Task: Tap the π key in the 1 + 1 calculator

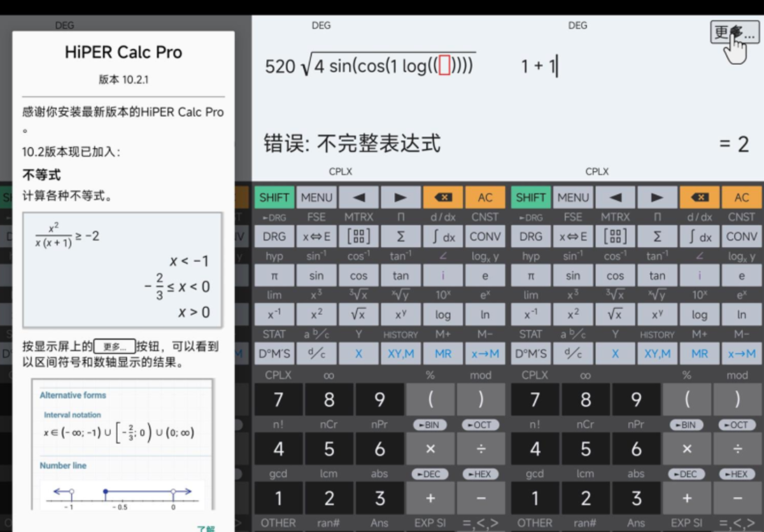Action: coord(531,276)
